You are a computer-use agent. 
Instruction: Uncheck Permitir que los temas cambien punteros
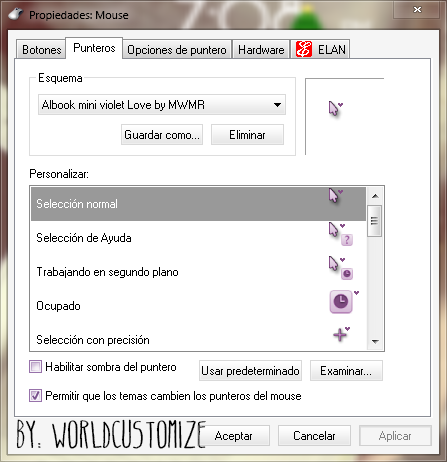click(35, 396)
